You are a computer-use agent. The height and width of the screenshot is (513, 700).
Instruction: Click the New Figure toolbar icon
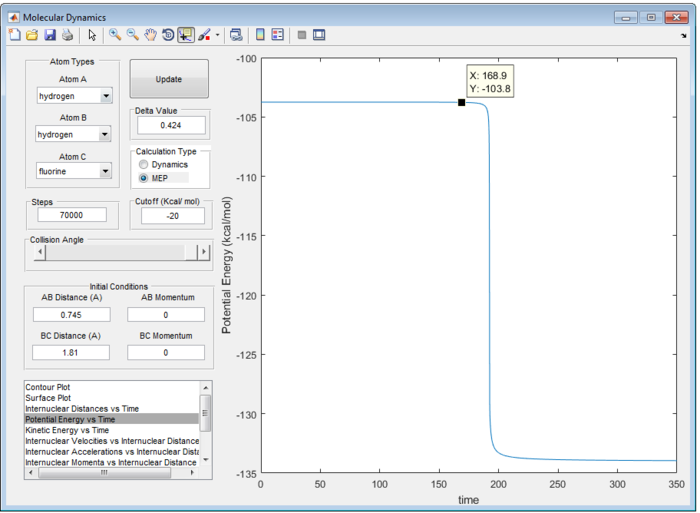coord(14,35)
